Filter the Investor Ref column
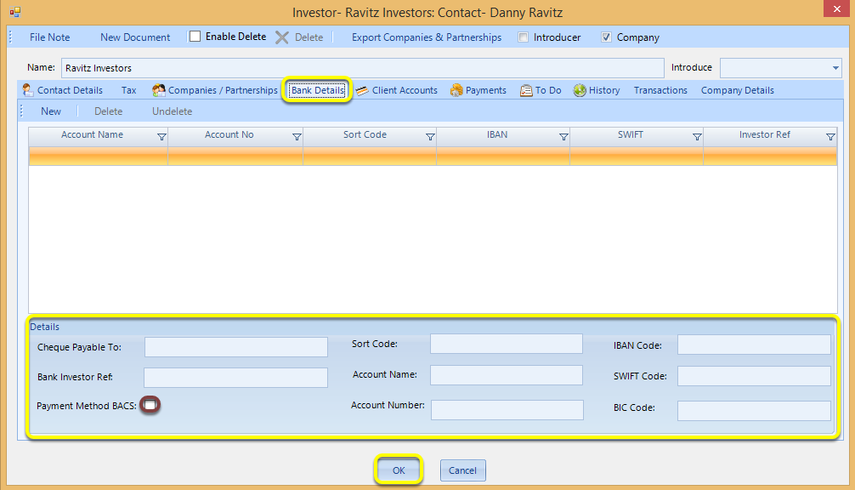Screen dimensions: 855x490 pos(830,137)
